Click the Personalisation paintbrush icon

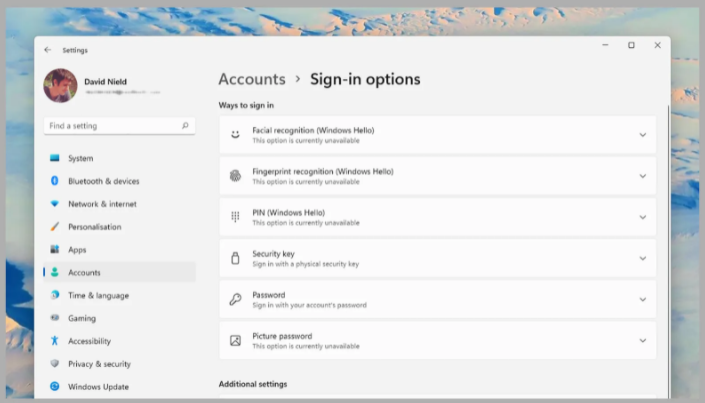pos(54,227)
